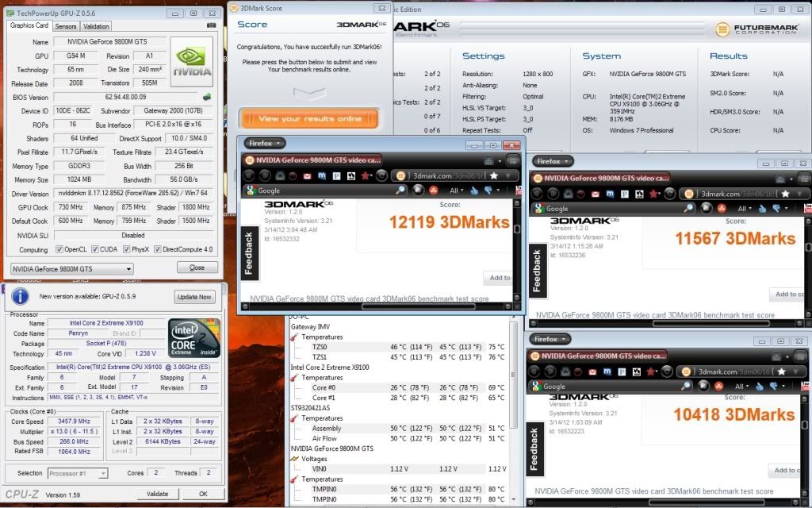
Task: Click the bookmark star in the 12119 window URL bar
Action: 494,175
